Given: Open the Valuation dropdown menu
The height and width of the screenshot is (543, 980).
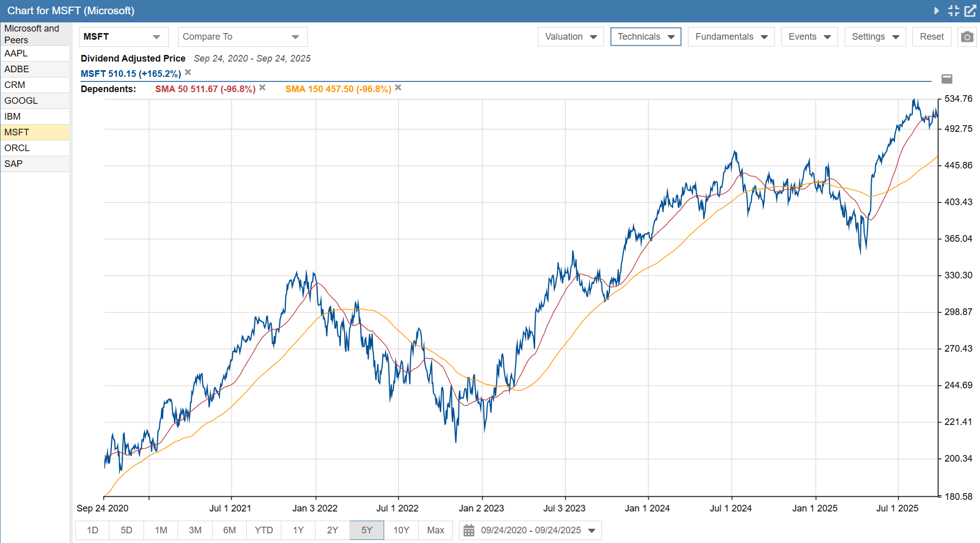Looking at the screenshot, I should tap(570, 37).
